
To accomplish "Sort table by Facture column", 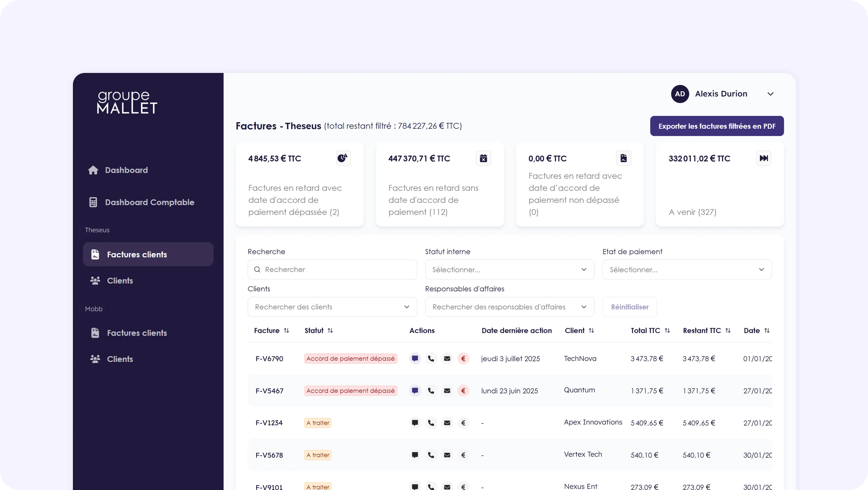I will [x=286, y=331].
